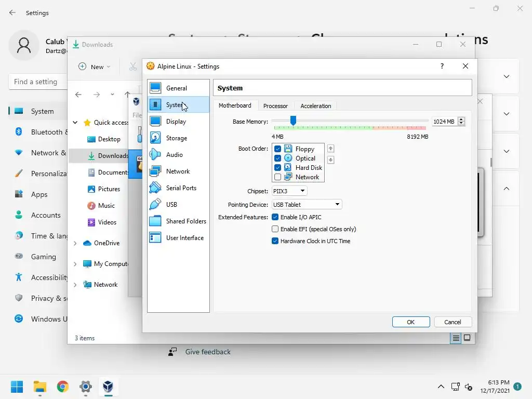
Task: Move boot device down arrow
Action: click(330, 160)
